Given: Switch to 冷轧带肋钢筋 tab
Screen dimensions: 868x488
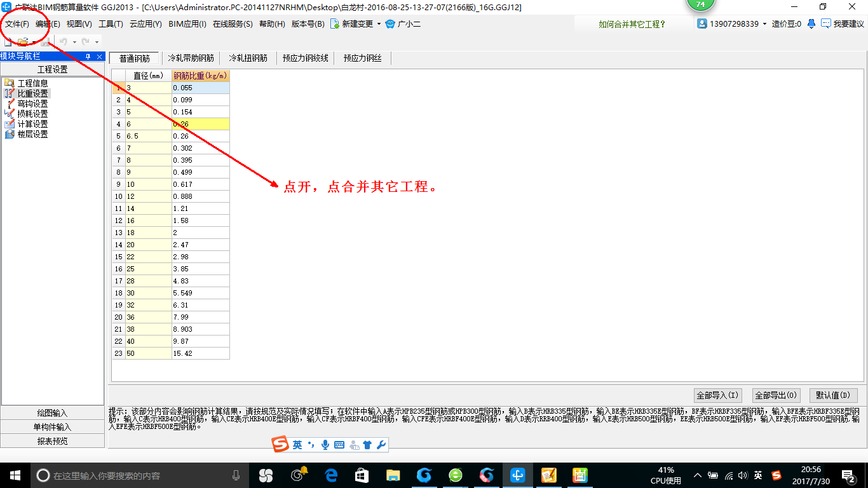Looking at the screenshot, I should 191,58.
